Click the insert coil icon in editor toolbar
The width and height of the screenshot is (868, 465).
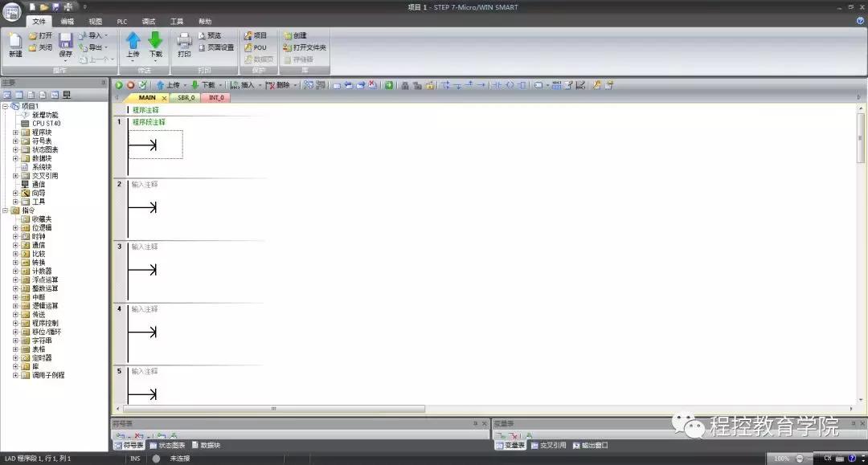coord(510,85)
